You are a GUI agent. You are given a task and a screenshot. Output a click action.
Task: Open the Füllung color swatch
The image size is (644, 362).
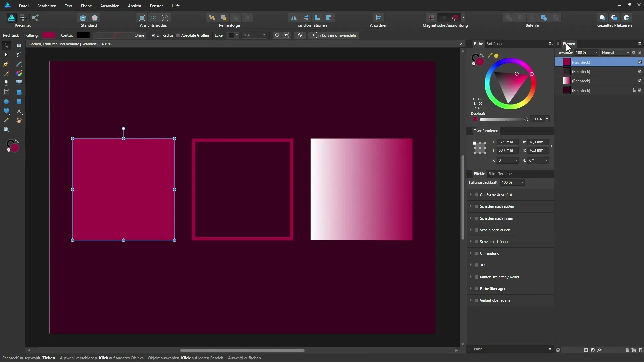click(x=49, y=35)
